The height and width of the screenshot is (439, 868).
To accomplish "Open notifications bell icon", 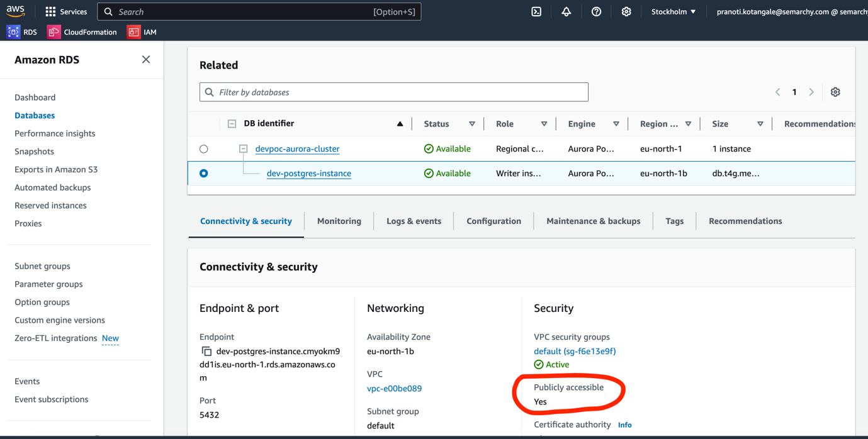I will point(566,11).
